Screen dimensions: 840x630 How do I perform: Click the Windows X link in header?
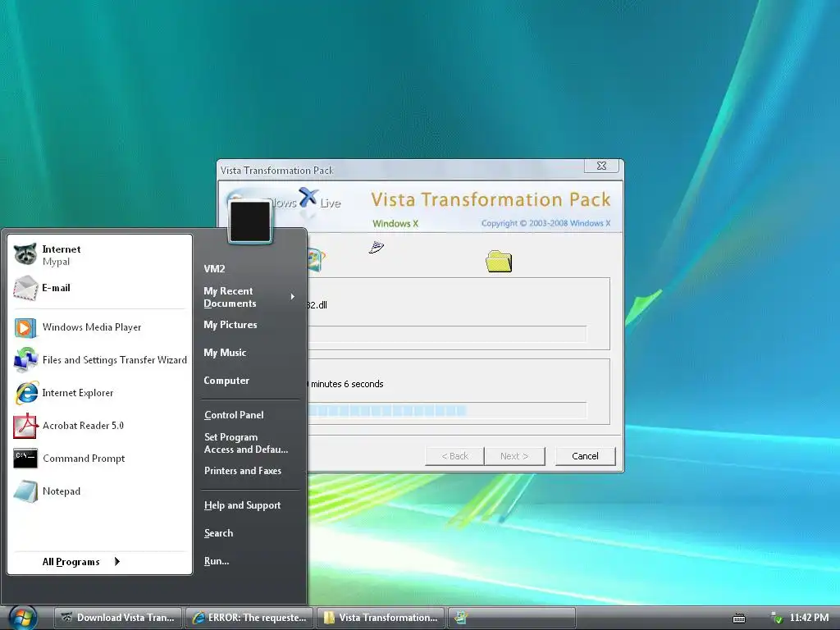(395, 223)
